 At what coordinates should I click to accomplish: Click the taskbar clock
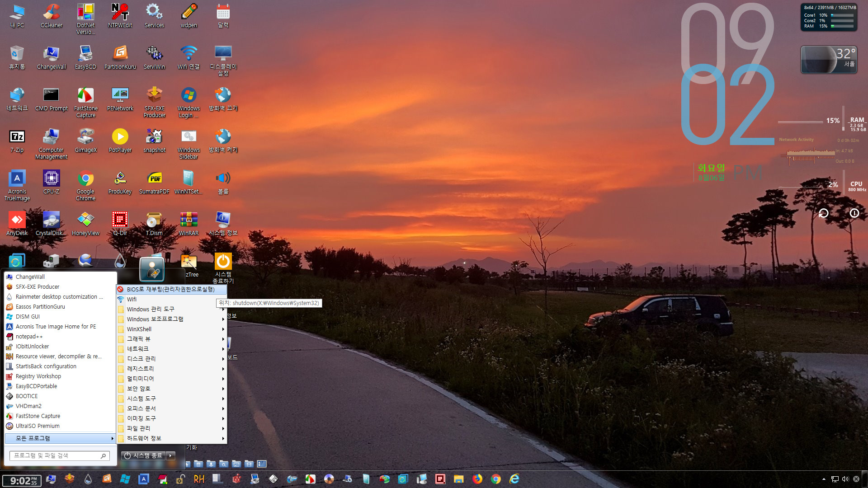point(21,480)
